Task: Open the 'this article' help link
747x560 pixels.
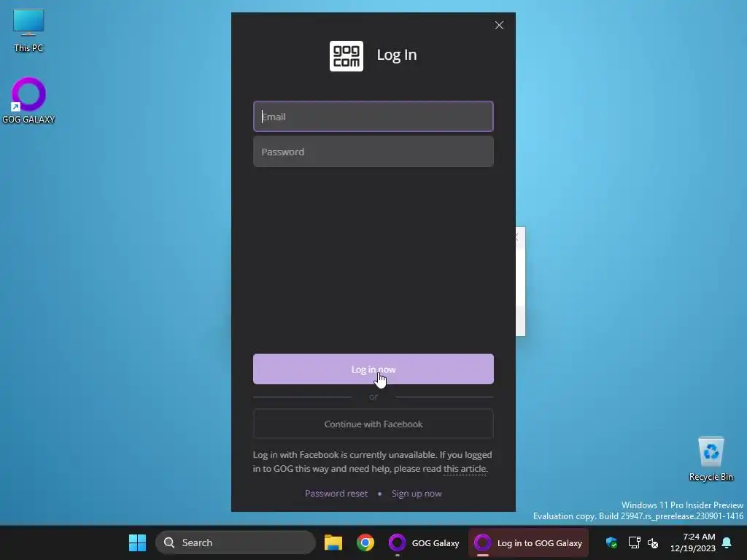Action: click(465, 469)
